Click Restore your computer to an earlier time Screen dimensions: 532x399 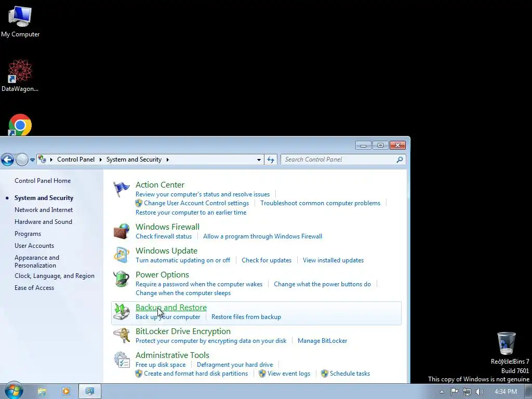[191, 212]
